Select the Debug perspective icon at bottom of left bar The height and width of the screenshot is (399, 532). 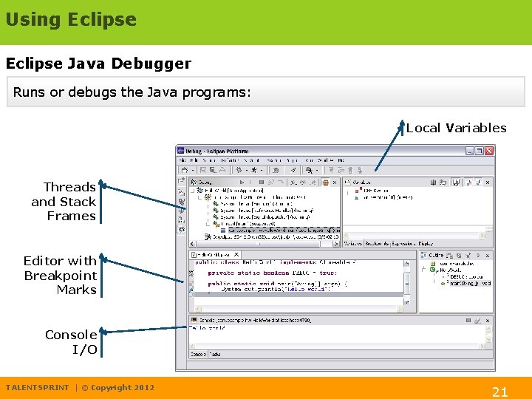(x=182, y=229)
